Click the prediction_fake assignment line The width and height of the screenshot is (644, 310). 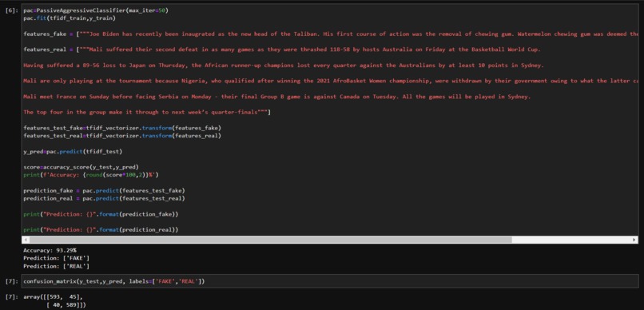point(104,190)
